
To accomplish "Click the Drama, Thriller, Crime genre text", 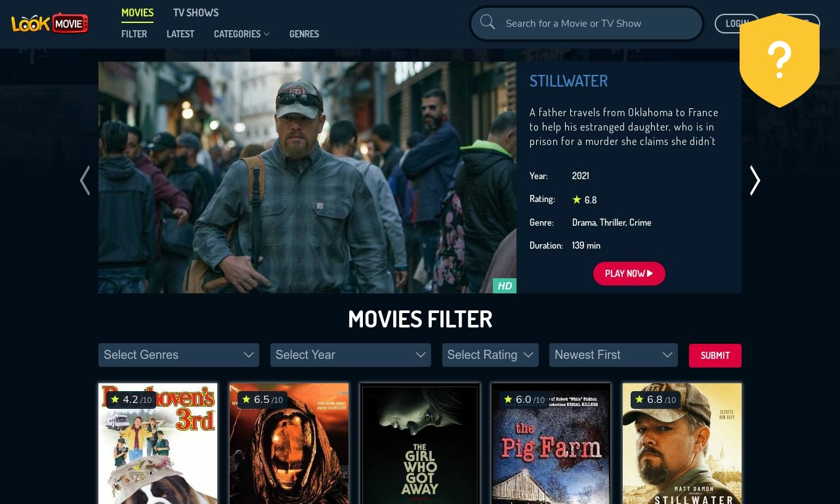I will [612, 222].
